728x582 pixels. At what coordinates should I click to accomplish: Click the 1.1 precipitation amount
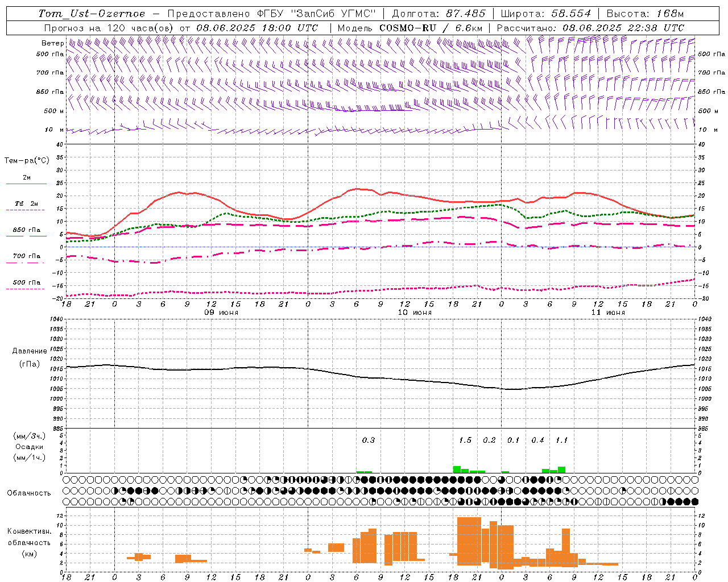[x=561, y=440]
